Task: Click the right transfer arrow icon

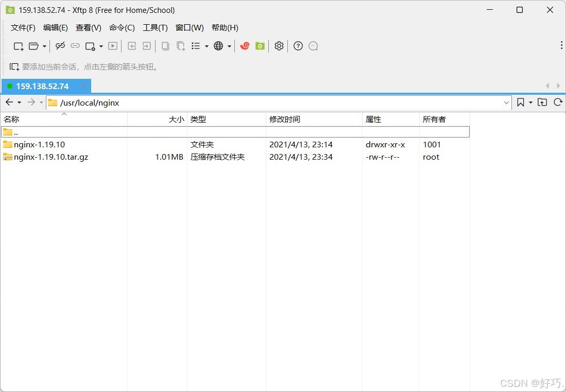Action: pyautogui.click(x=147, y=46)
